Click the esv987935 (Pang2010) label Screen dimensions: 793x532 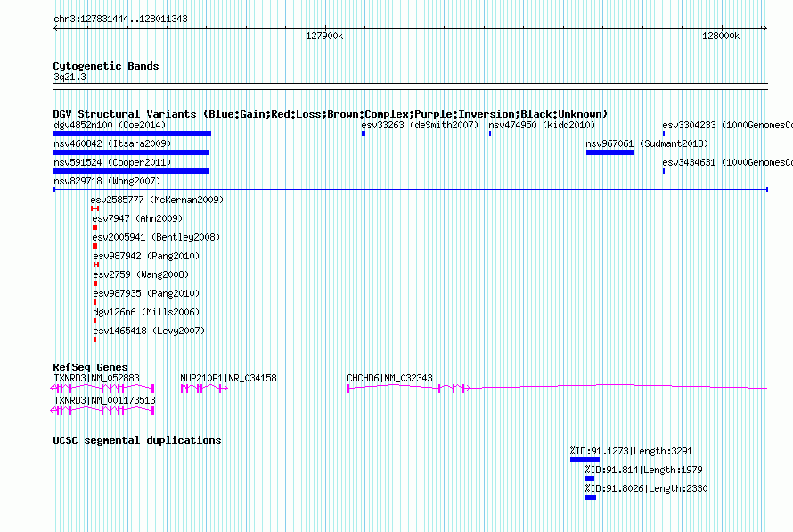coord(146,293)
